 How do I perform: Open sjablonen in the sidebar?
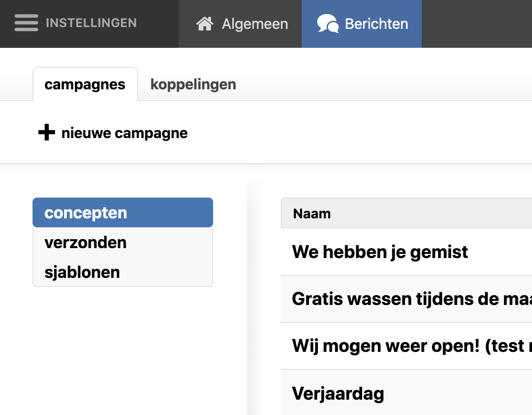[x=122, y=272]
